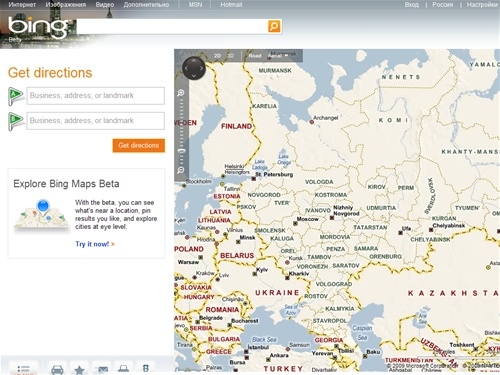Click the car directions icon
The height and width of the screenshot is (375, 500).
(x=57, y=369)
